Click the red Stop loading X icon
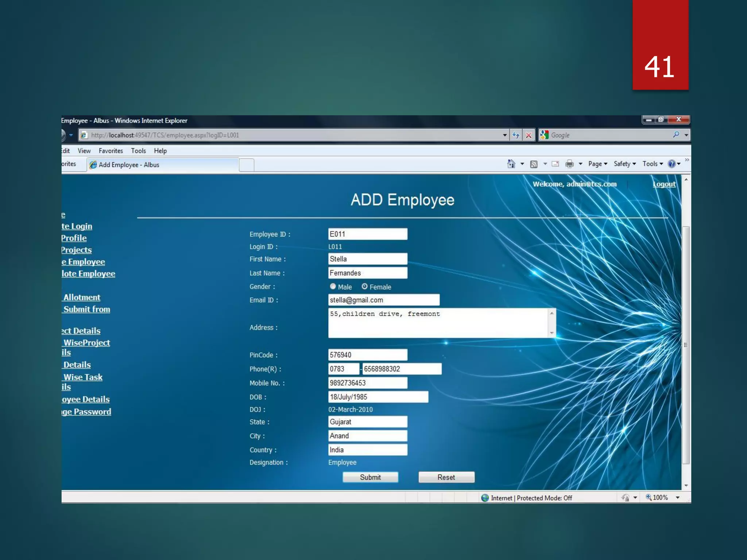 (529, 135)
